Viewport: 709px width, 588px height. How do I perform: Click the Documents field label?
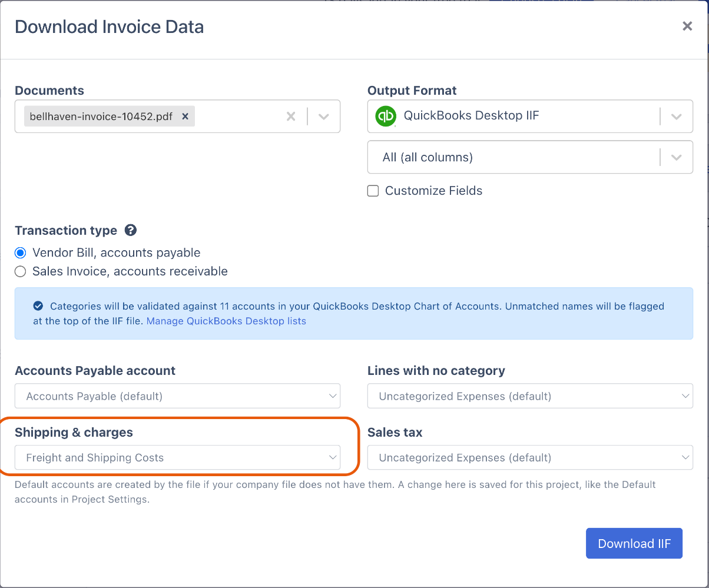(49, 91)
